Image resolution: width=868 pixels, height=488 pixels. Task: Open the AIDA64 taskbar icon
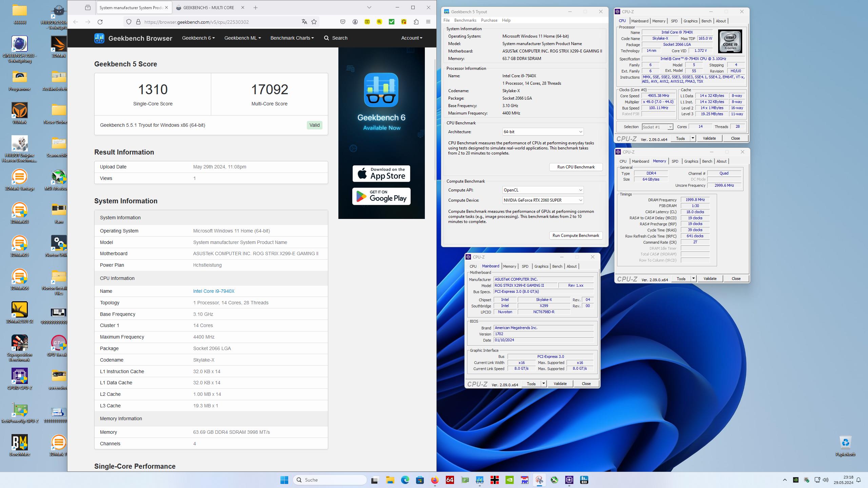450,480
